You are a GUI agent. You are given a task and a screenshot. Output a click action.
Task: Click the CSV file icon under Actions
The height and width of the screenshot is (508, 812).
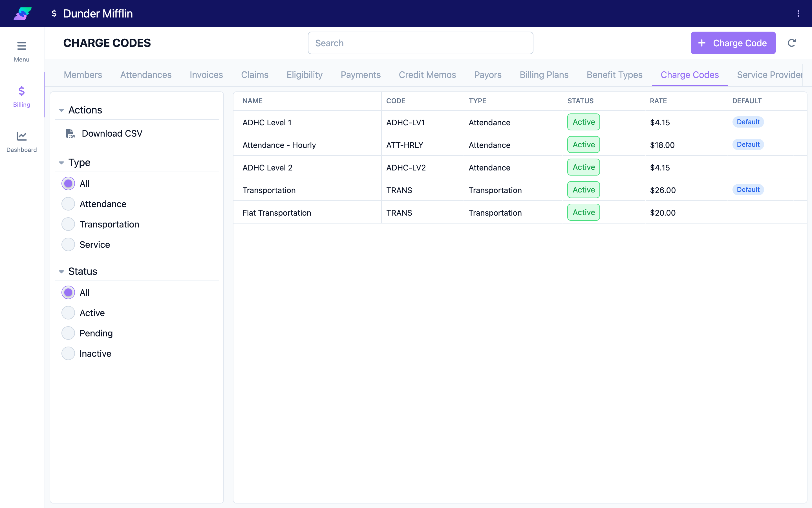(x=70, y=133)
